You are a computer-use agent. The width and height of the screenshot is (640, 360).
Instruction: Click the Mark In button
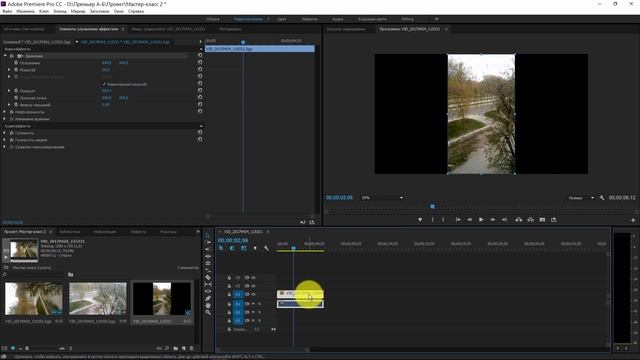432,220
